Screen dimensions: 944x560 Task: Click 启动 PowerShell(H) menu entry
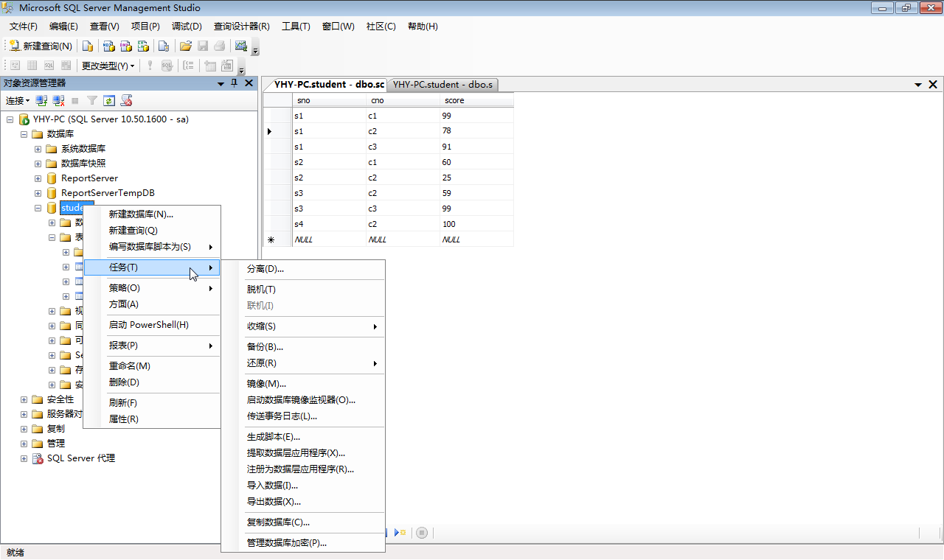tap(153, 325)
